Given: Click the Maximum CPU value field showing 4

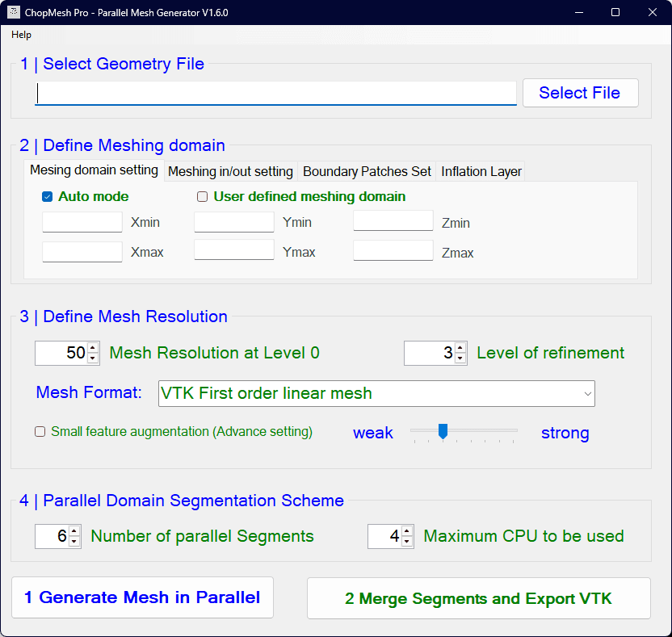Looking at the screenshot, I should pyautogui.click(x=384, y=536).
